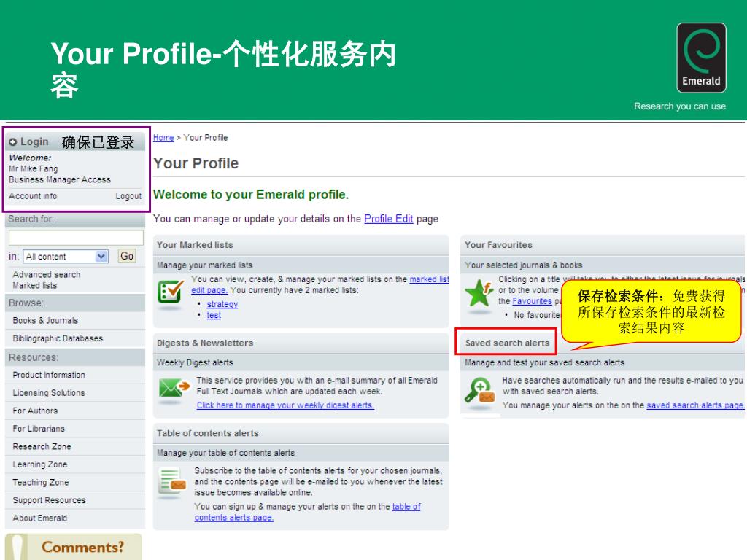The width and height of the screenshot is (747, 560).
Task: Open the saved search alerts page link
Action: 694,405
